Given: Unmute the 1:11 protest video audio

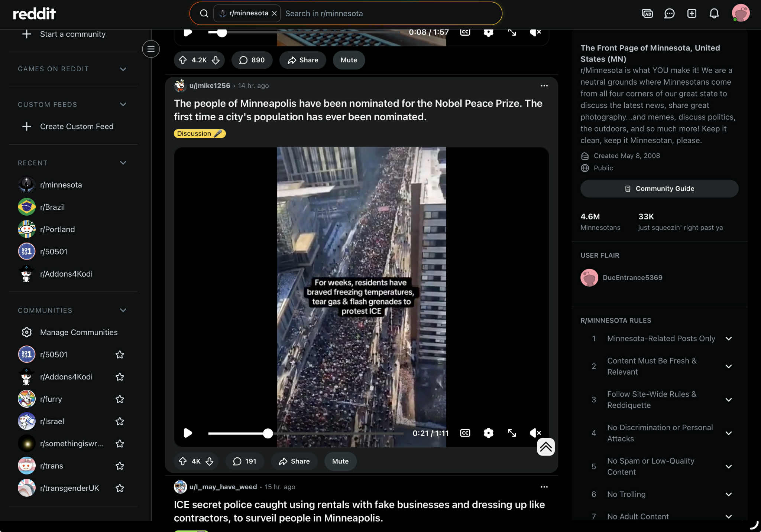Looking at the screenshot, I should pyautogui.click(x=535, y=433).
